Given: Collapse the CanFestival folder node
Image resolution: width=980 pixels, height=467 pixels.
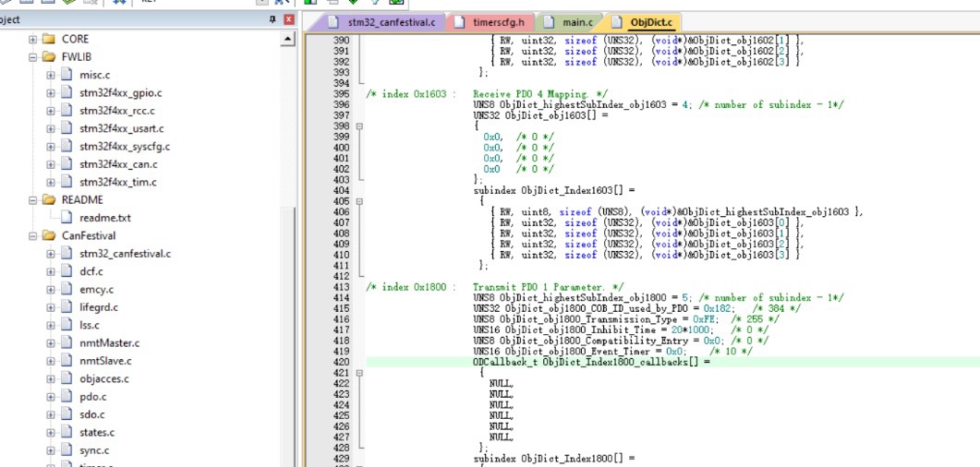Looking at the screenshot, I should coord(32,236).
